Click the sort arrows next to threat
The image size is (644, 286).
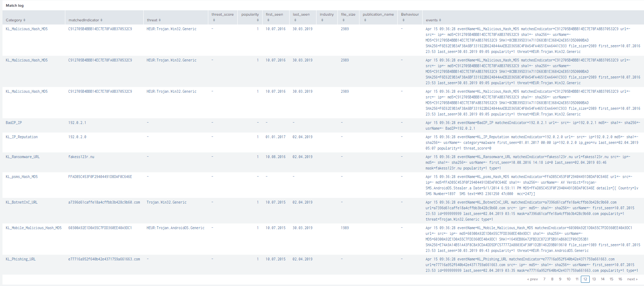160,20
